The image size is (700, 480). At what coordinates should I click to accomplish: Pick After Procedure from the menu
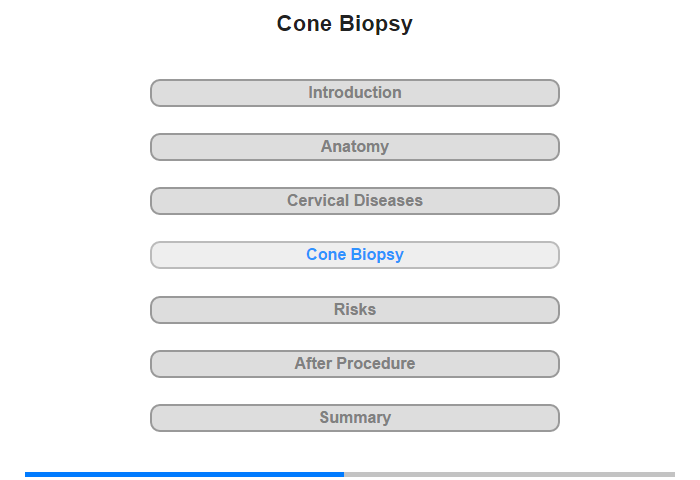[354, 364]
